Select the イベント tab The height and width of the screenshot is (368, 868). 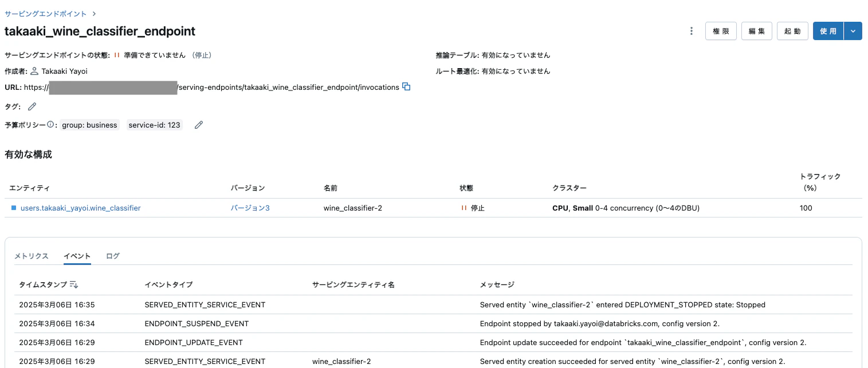[x=77, y=256]
